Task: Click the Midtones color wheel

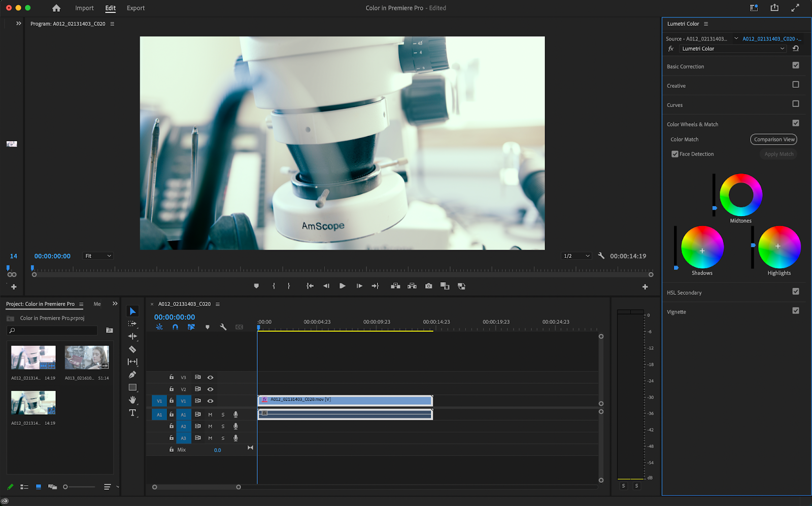Action: tap(741, 195)
